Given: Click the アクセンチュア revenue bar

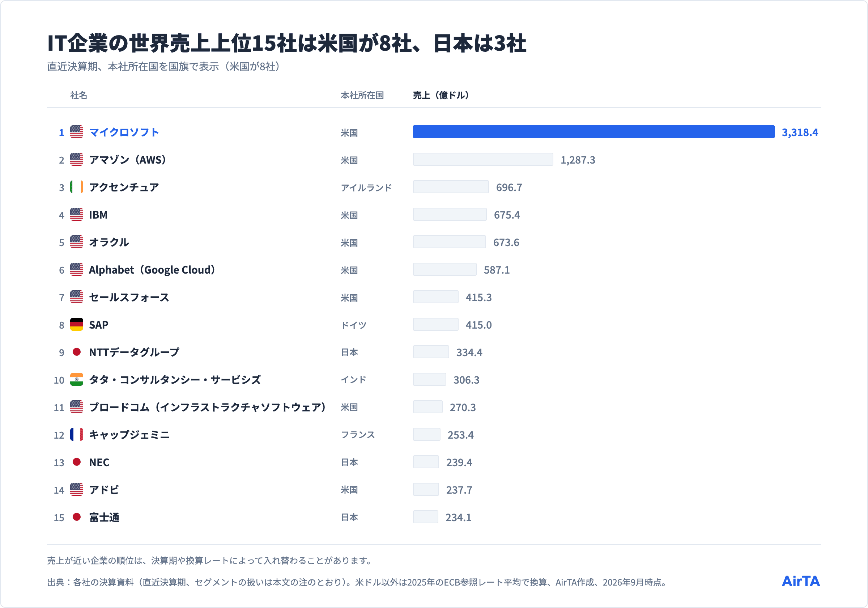Looking at the screenshot, I should [451, 187].
